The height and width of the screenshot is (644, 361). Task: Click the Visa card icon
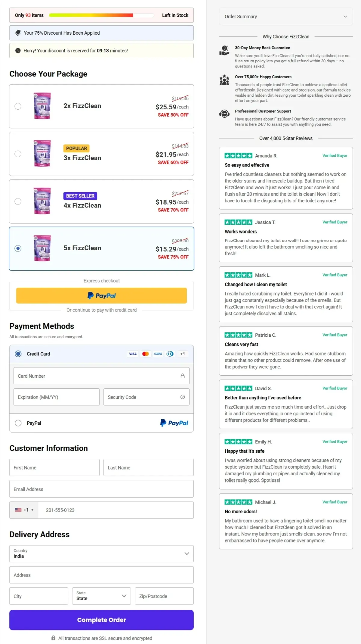132,354
